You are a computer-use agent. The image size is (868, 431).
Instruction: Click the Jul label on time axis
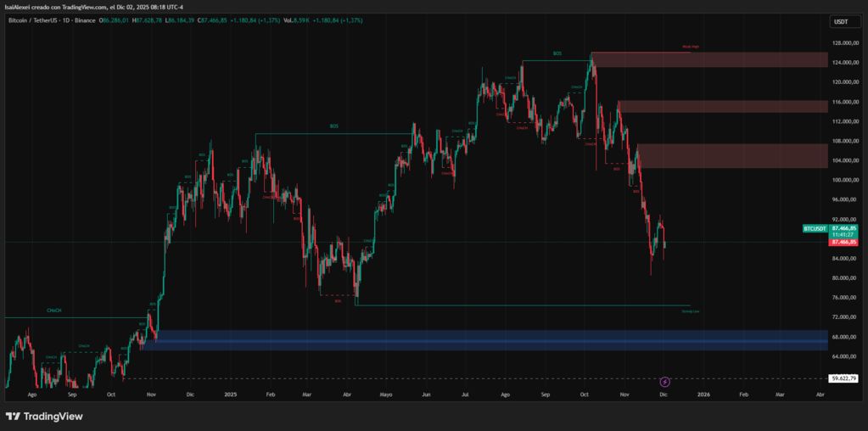(x=465, y=395)
